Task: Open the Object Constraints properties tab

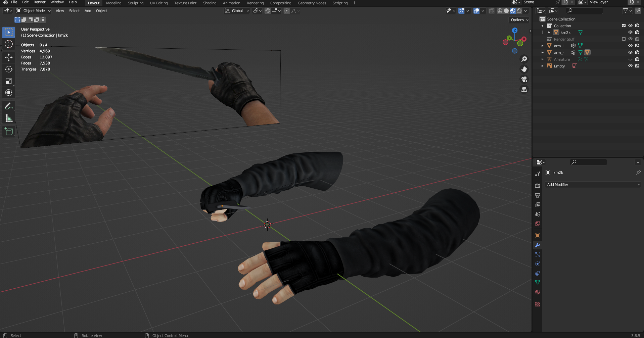Action: pos(538,273)
